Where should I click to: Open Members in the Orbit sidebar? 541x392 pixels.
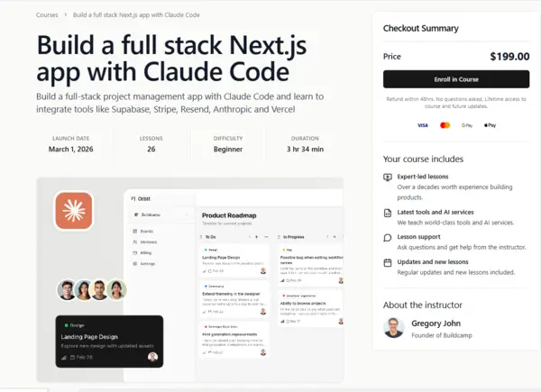(149, 242)
